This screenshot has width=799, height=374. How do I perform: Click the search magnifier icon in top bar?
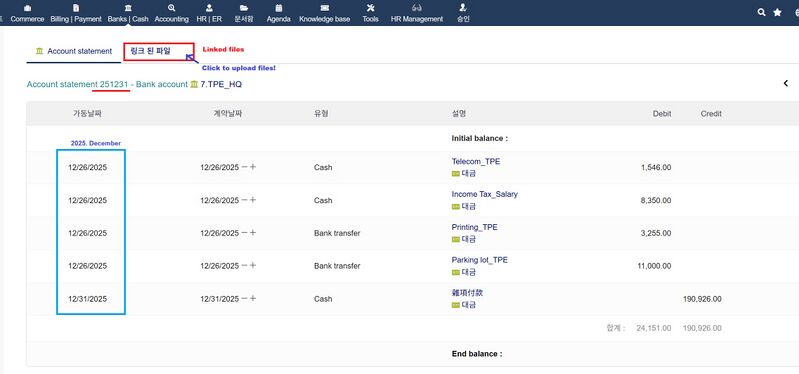tap(761, 12)
